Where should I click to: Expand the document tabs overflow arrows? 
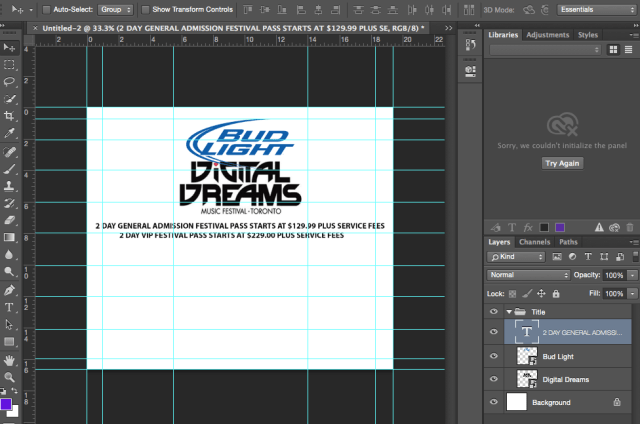(449, 28)
